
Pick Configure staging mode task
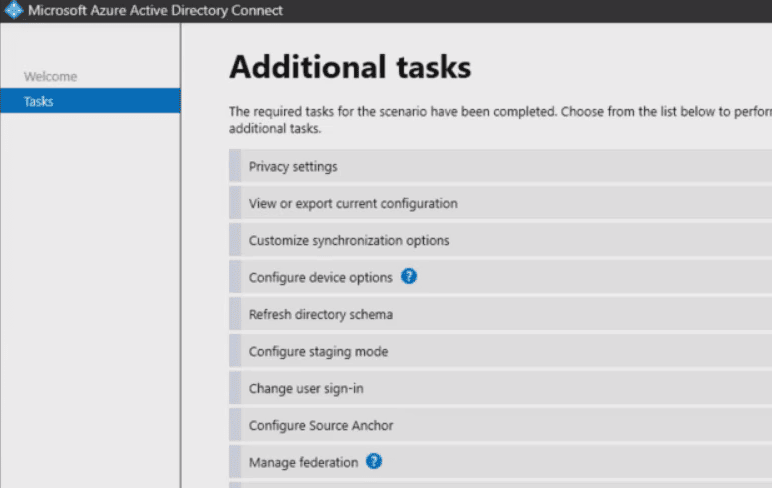[x=500, y=351]
